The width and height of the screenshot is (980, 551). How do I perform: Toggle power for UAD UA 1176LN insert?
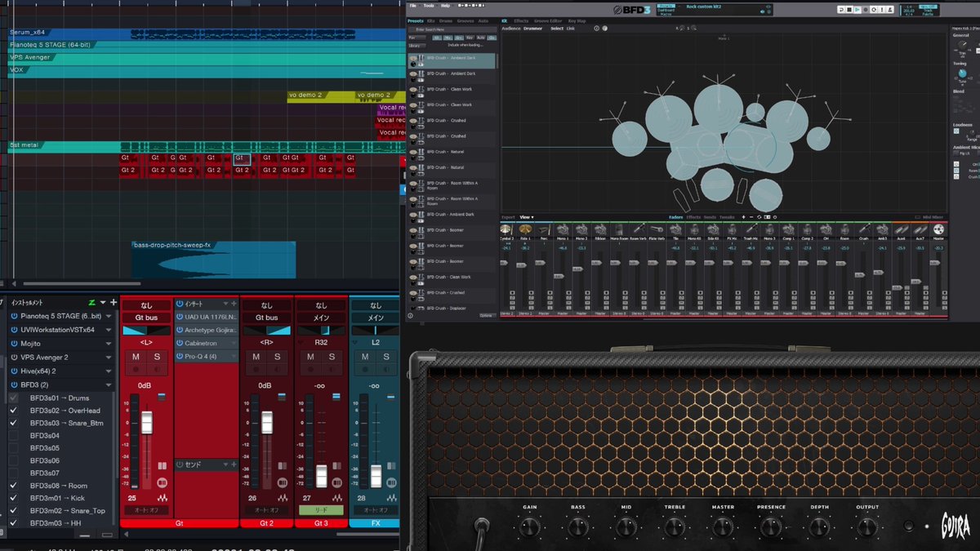pyautogui.click(x=180, y=317)
